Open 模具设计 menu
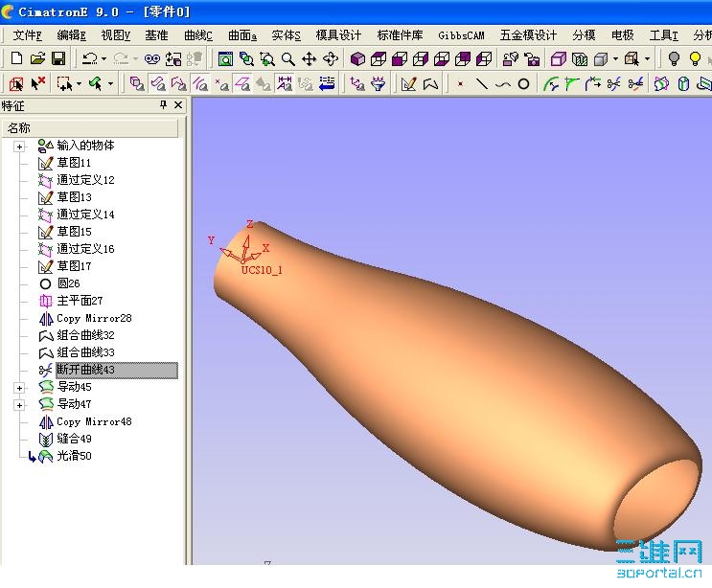Image resolution: width=712 pixels, height=588 pixels. click(338, 35)
